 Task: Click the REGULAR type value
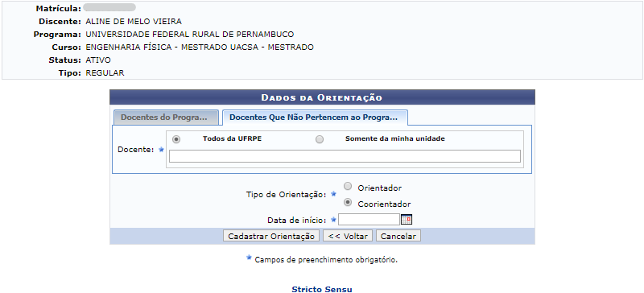click(x=105, y=73)
